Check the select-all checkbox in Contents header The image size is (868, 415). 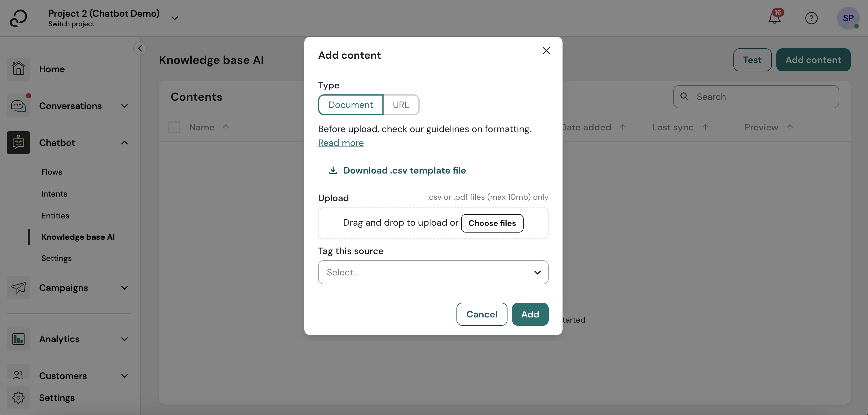click(x=174, y=127)
